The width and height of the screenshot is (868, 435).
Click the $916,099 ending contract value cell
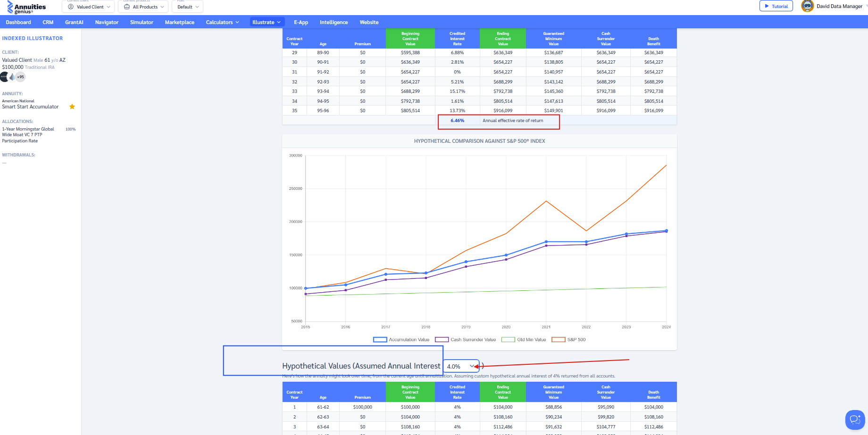[503, 111]
